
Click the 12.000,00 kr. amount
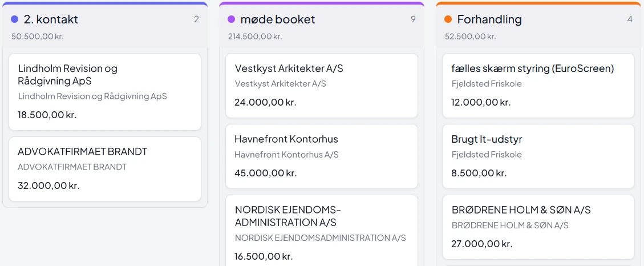tap(480, 102)
